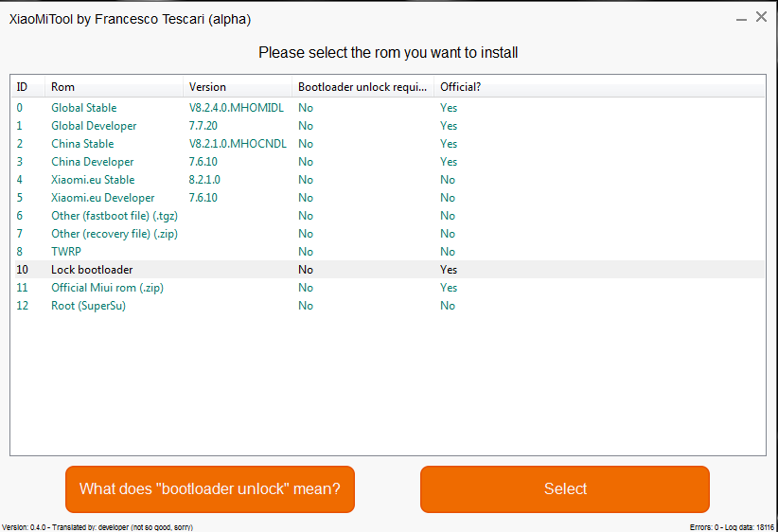Select Other (recovery file) (.zip) option
The width and height of the screenshot is (778, 532).
[x=115, y=234]
